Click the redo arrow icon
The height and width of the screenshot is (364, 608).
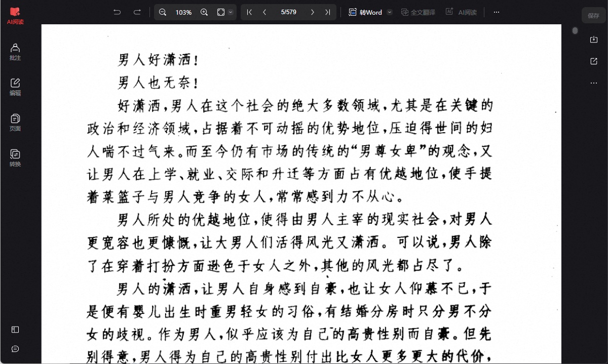(x=137, y=12)
